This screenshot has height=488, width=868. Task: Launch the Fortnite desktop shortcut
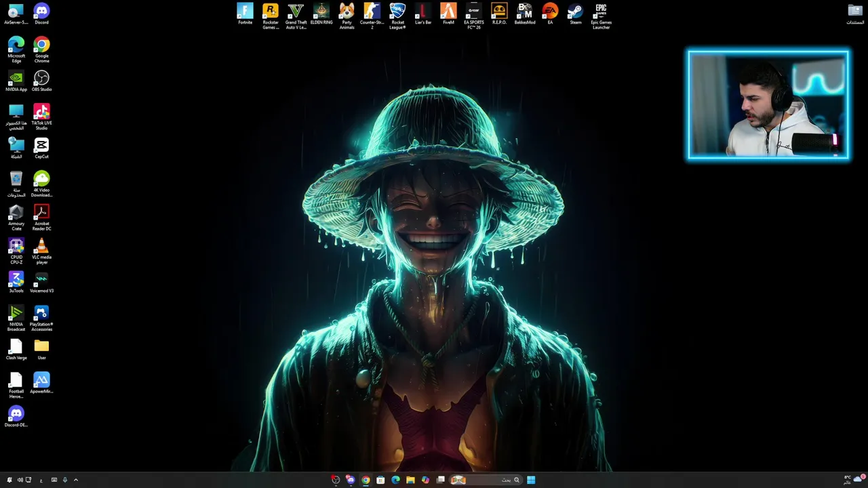coord(245,14)
